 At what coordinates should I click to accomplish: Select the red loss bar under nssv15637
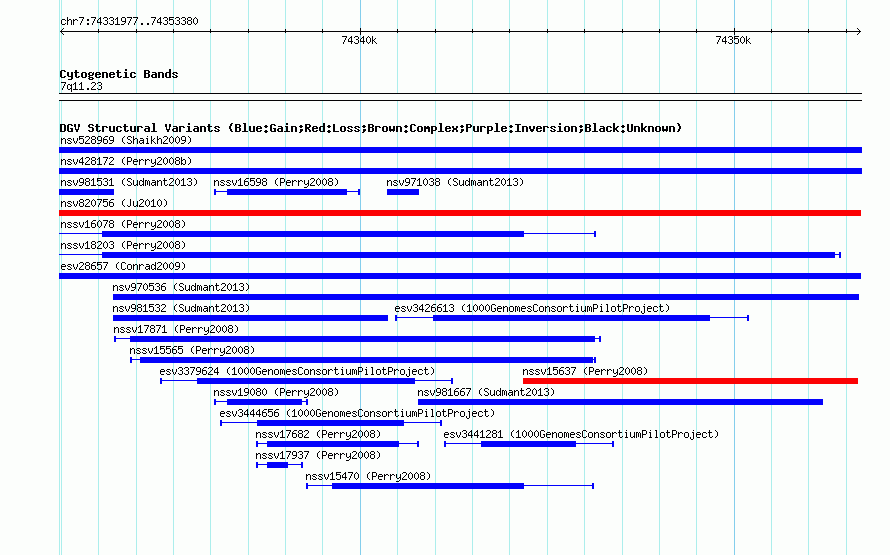click(690, 381)
